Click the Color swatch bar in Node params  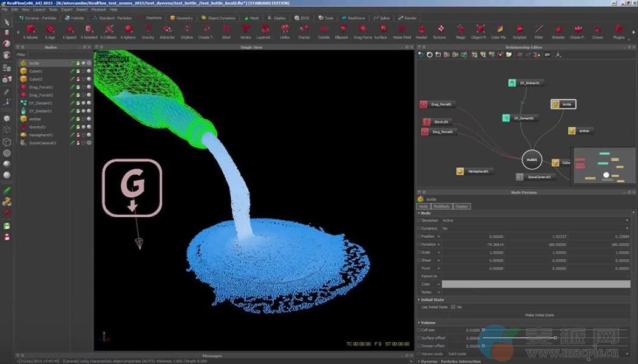point(535,284)
